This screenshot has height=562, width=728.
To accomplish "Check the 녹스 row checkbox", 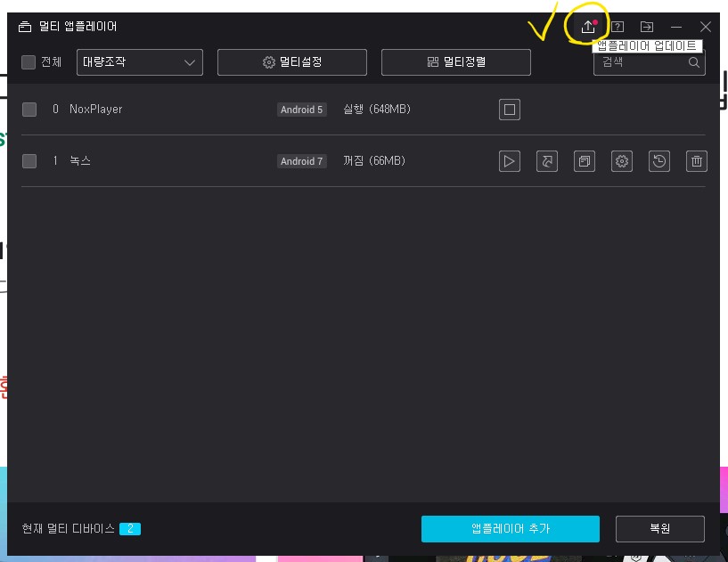I will (x=29, y=161).
